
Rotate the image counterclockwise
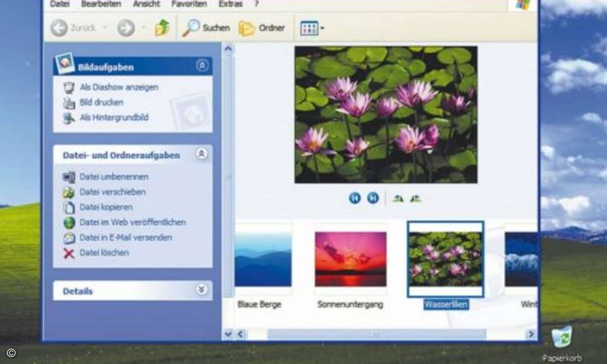point(415,198)
